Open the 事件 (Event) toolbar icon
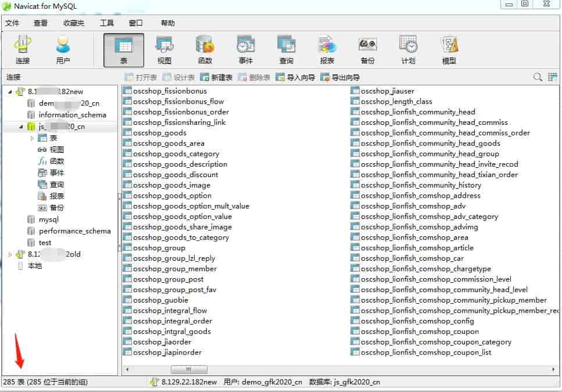The height and width of the screenshot is (392, 562). pos(246,50)
